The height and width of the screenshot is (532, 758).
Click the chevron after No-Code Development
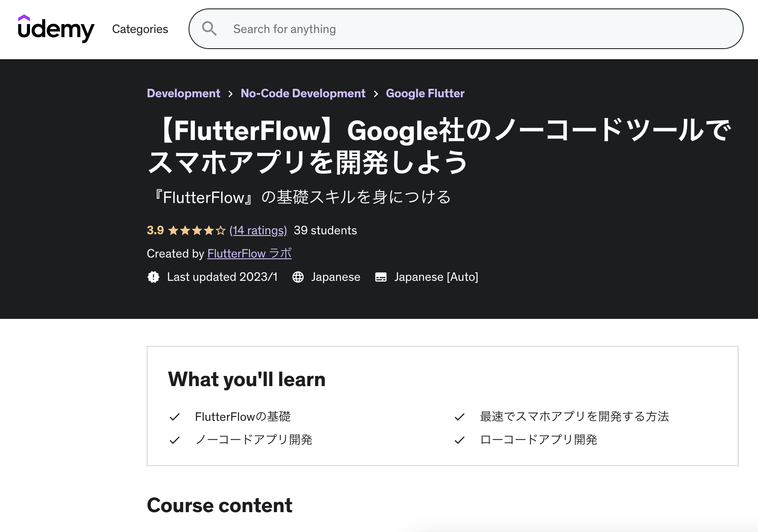pyautogui.click(x=376, y=94)
